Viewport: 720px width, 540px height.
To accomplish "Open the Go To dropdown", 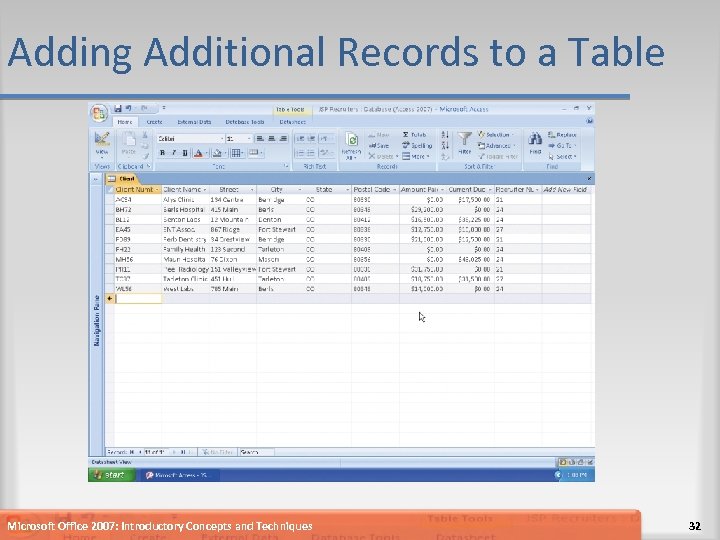I will pos(562,146).
